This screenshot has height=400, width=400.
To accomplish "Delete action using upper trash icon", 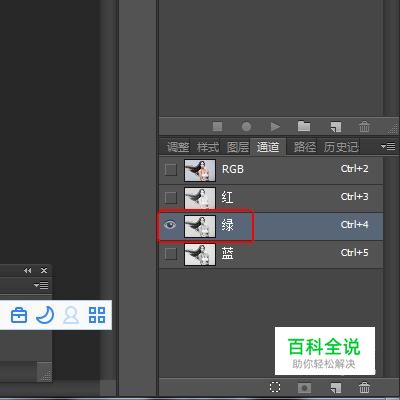I will pyautogui.click(x=364, y=127).
